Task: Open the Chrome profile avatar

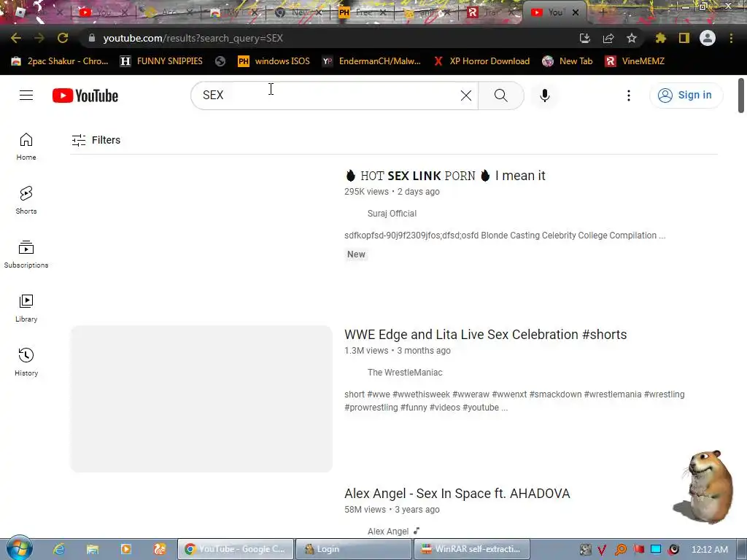Action: pos(707,38)
